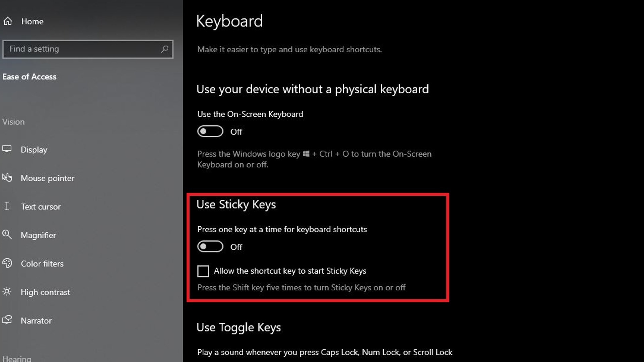Click the Keyboard page title

tap(229, 21)
